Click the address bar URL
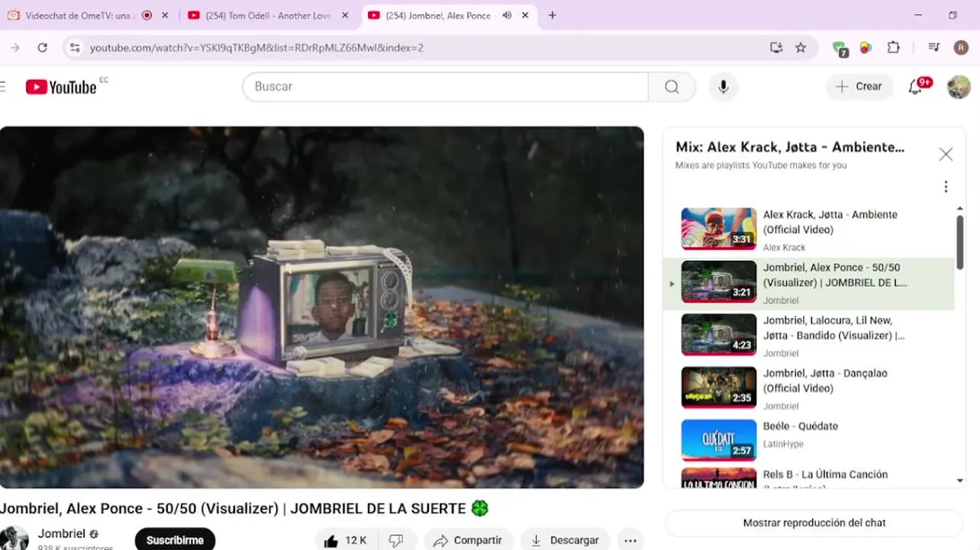 pyautogui.click(x=256, y=47)
